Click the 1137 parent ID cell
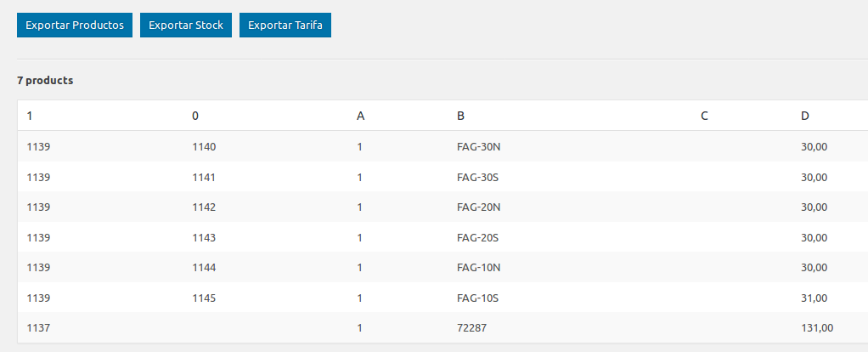Image resolution: width=868 pixels, height=352 pixels. [x=38, y=327]
